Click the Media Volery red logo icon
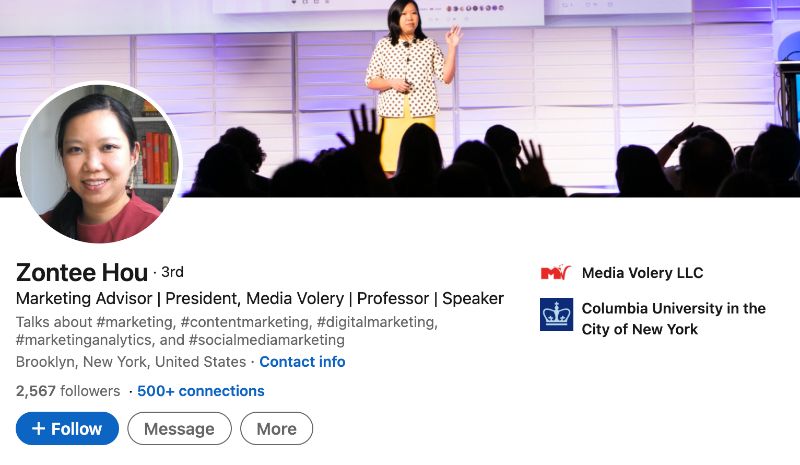Image resolution: width=800 pixels, height=465 pixels. [x=555, y=272]
